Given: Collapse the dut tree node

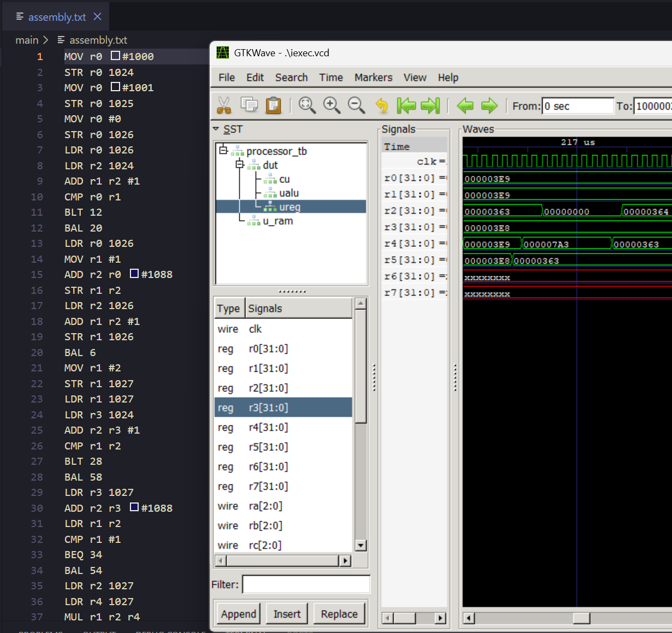Looking at the screenshot, I should point(240,164).
